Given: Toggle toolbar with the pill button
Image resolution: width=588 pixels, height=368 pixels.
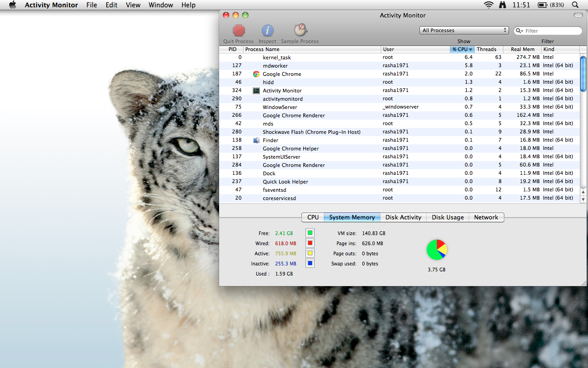Looking at the screenshot, I should coord(578,15).
